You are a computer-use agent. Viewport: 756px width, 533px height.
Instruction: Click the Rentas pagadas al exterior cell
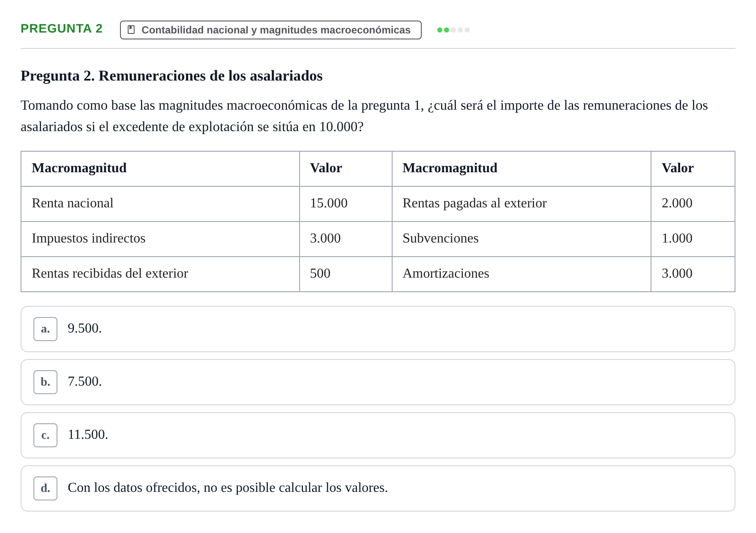tap(522, 204)
